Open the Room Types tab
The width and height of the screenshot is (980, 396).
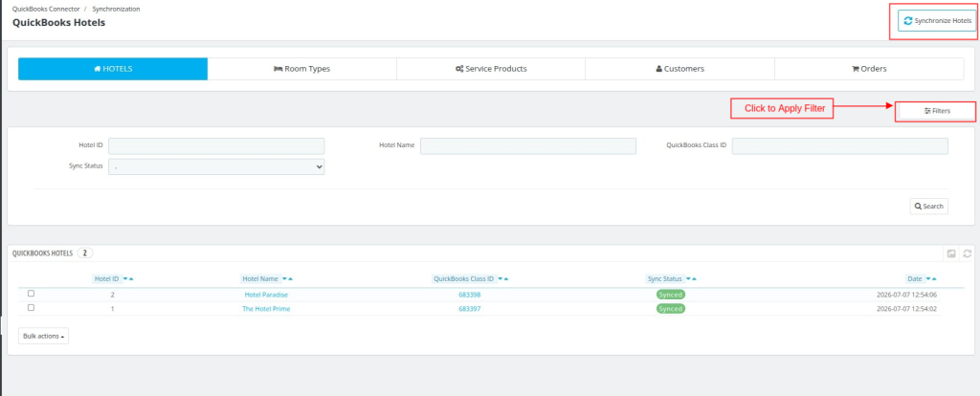301,69
